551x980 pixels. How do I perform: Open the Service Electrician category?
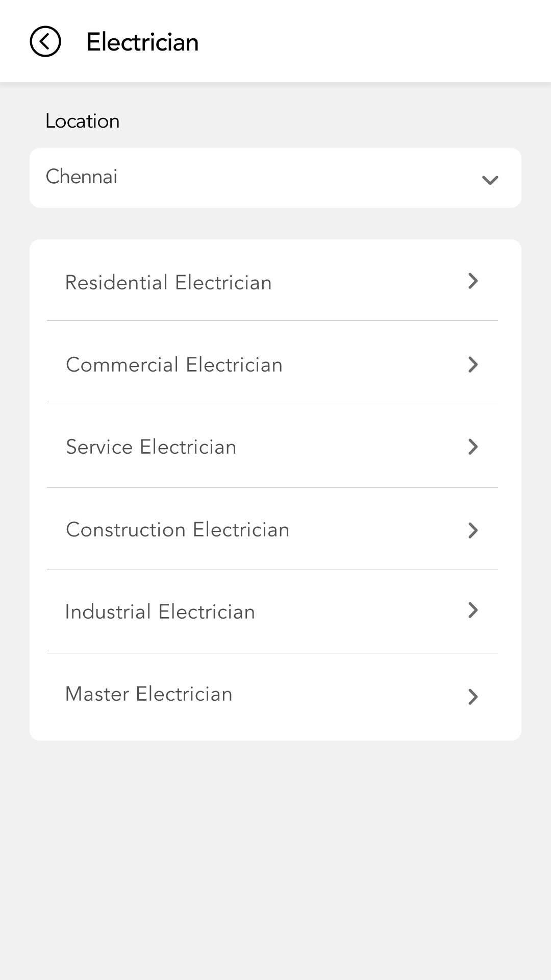[x=151, y=447]
